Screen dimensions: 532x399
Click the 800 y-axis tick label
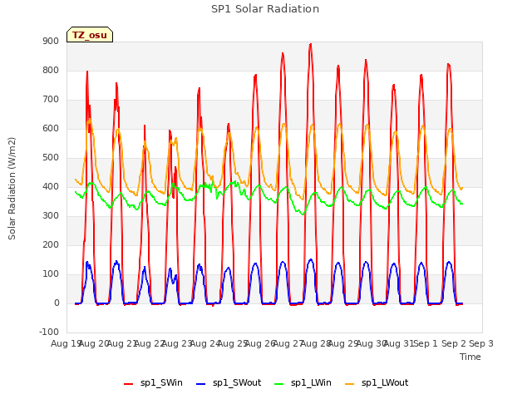pos(51,70)
